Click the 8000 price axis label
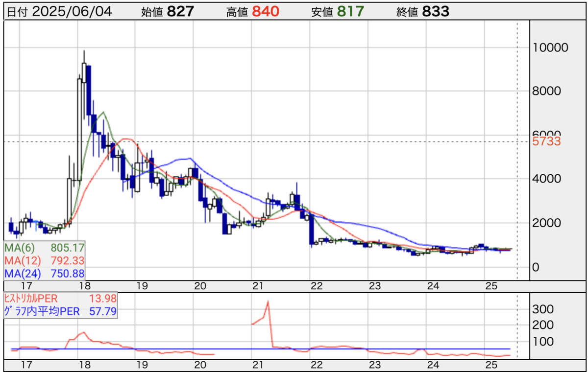Image resolution: width=588 pixels, height=372 pixels. (547, 92)
